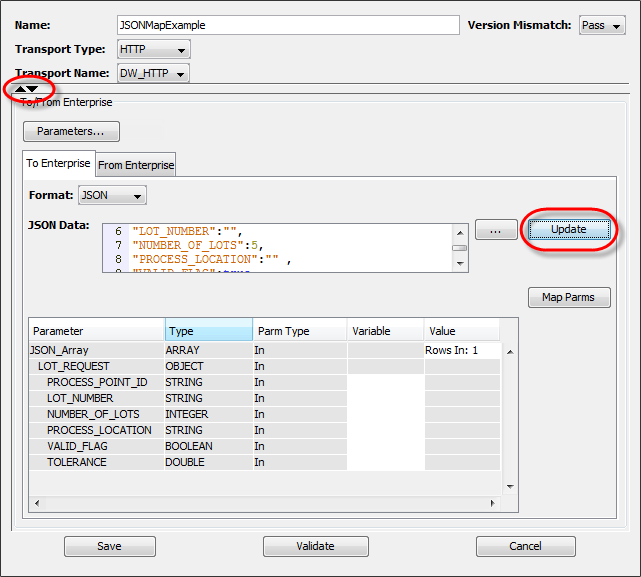Sort by the Type column header
The width and height of the screenshot is (641, 577).
208,330
